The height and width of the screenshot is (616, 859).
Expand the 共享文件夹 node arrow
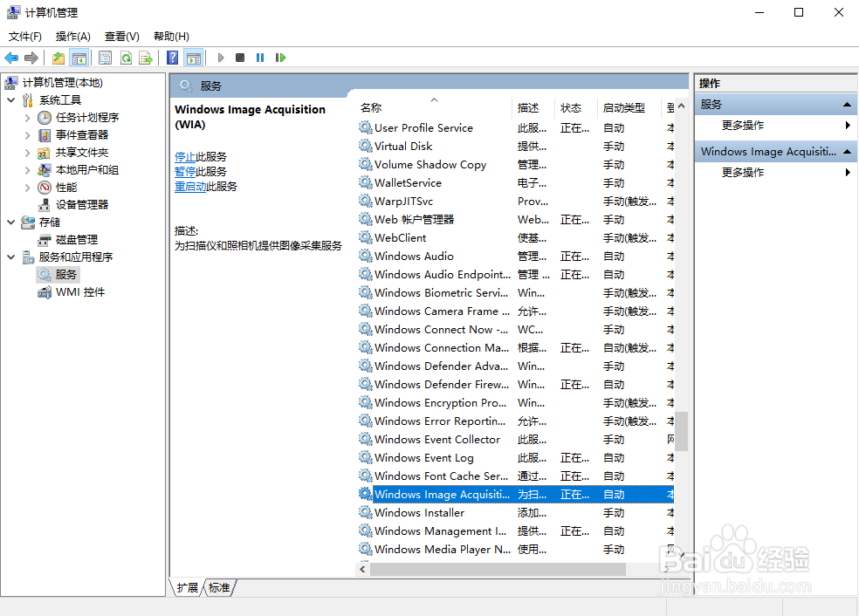pyautogui.click(x=27, y=152)
